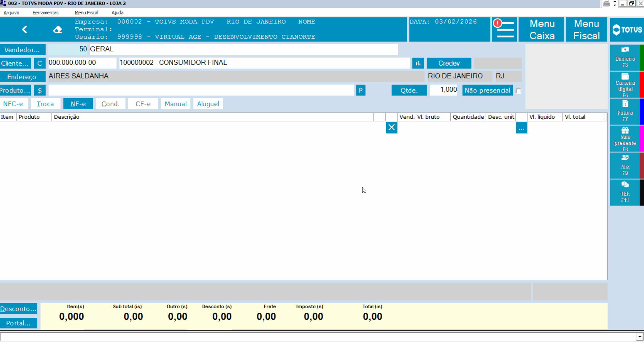The image size is (644, 342).
Task: Select TEF F11 payment
Action: pos(625,193)
